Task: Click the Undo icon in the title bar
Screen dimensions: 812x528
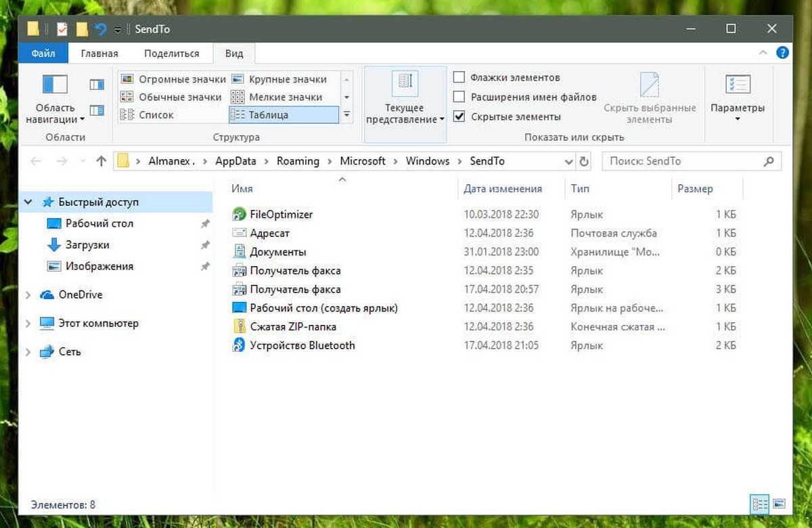Action: pyautogui.click(x=101, y=28)
